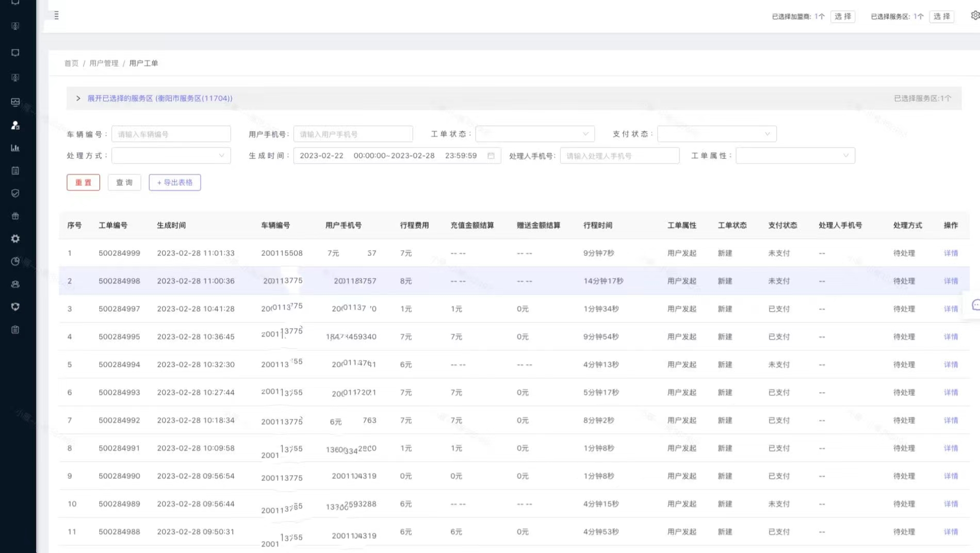Open 详情 for work order 500284989
The width and height of the screenshot is (980, 553).
pos(951,504)
